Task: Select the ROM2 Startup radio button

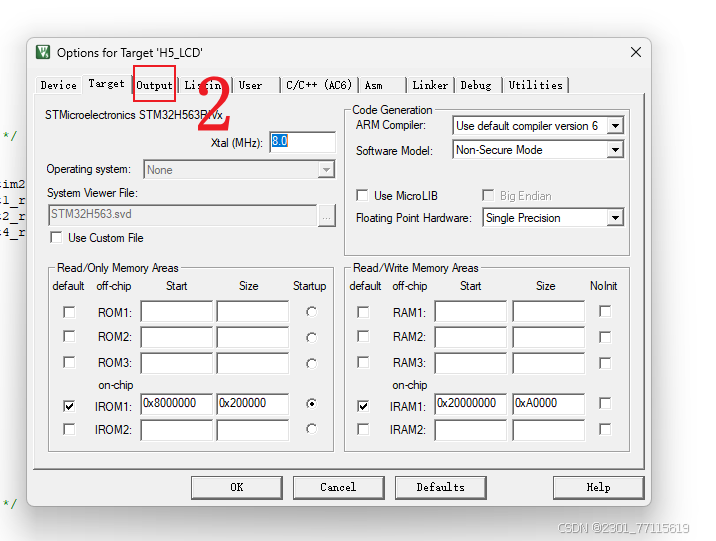Action: (x=311, y=337)
